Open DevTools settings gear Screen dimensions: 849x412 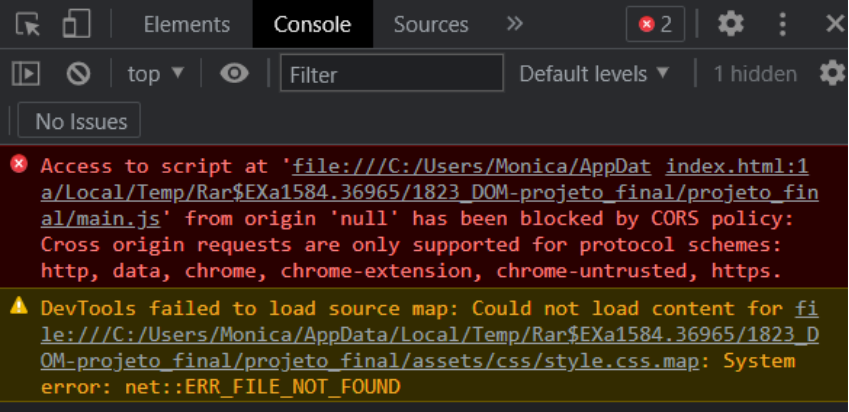731,24
